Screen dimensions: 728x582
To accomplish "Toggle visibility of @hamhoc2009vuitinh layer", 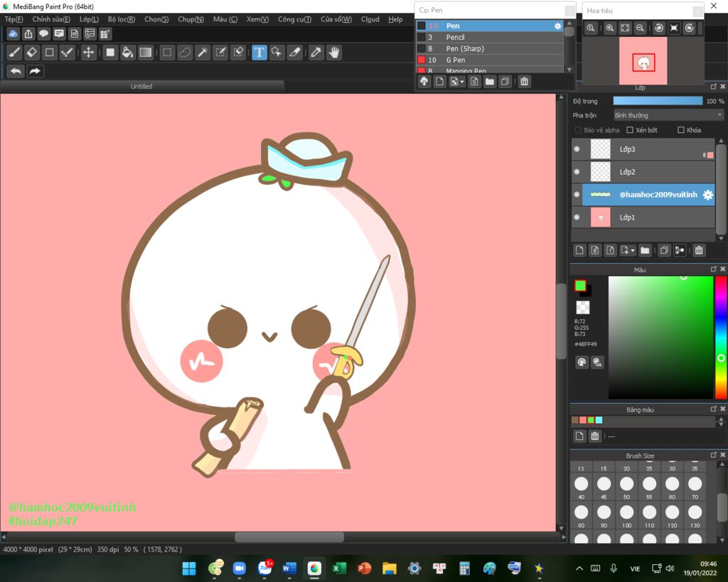I will pos(577,195).
